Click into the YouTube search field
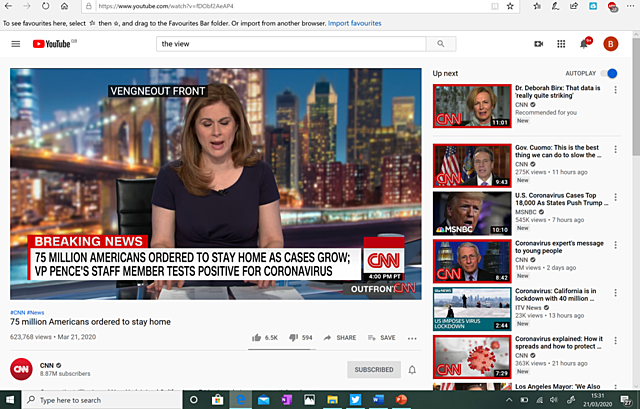The image size is (640, 409). 291,44
